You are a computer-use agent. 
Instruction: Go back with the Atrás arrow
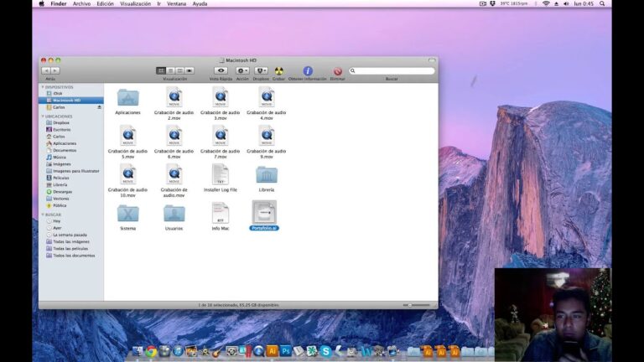(46, 70)
